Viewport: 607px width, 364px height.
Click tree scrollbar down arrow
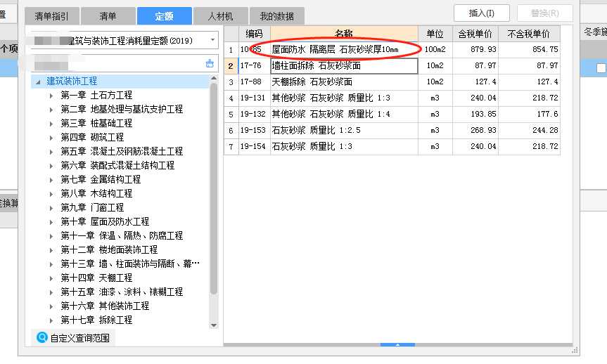click(214, 325)
